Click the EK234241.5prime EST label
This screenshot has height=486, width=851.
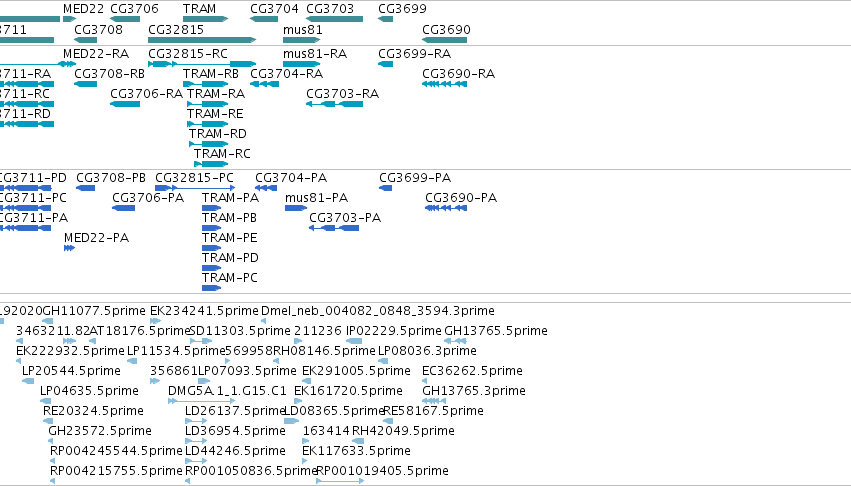(x=204, y=311)
